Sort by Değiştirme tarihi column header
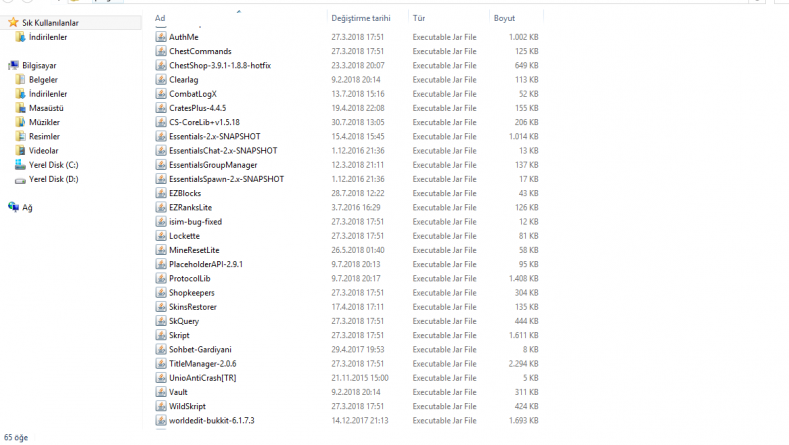This screenshot has width=789, height=445. [x=361, y=18]
